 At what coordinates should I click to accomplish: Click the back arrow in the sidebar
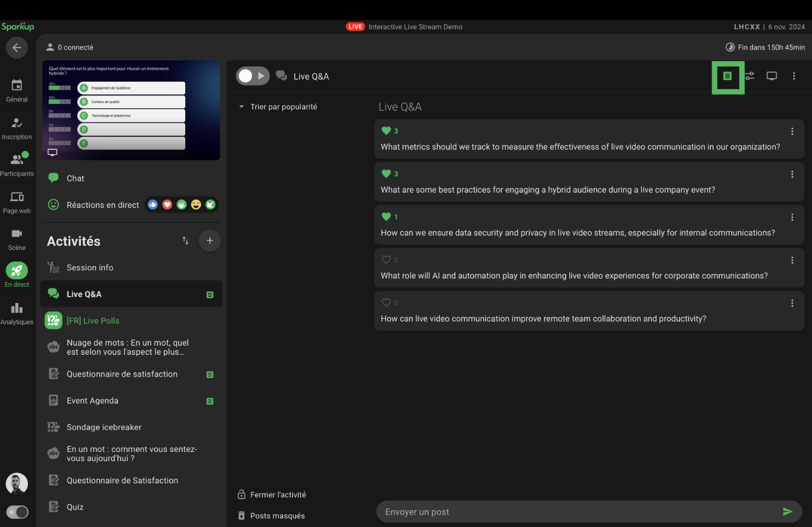tap(17, 48)
